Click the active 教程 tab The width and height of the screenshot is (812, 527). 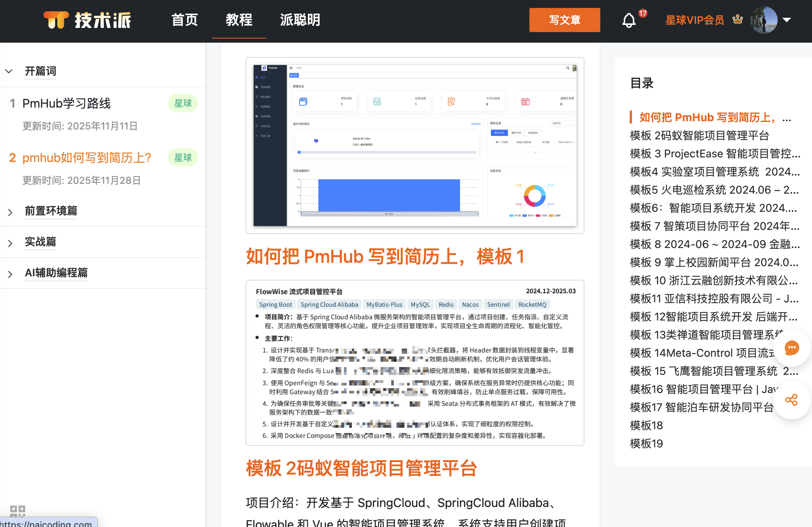(x=239, y=20)
